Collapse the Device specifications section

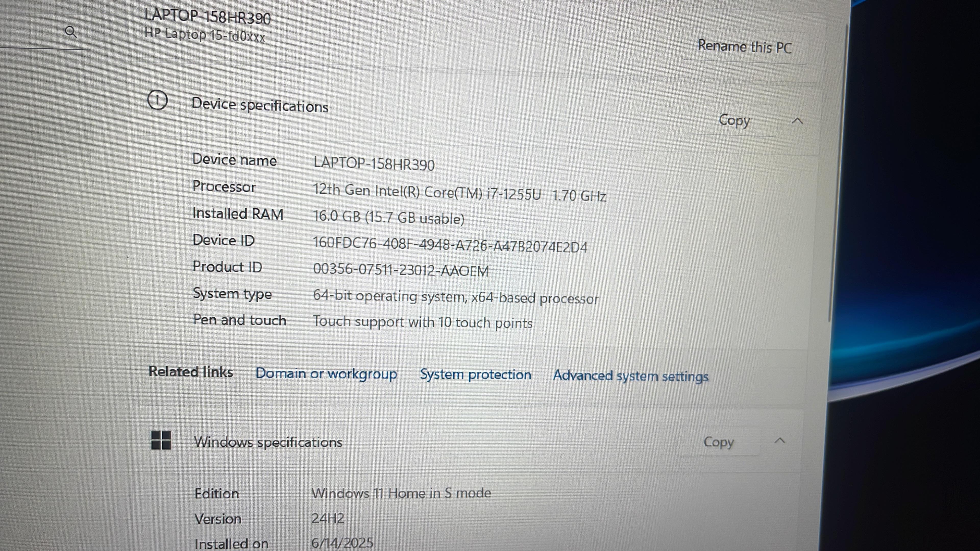point(797,121)
